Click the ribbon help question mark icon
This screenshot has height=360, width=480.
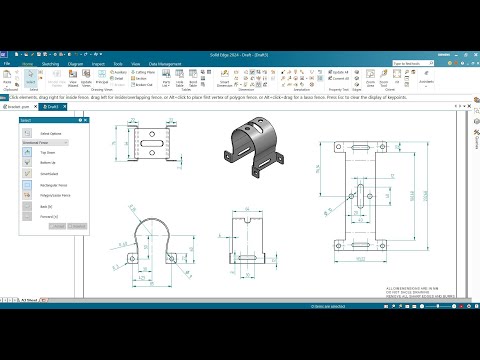tap(462, 63)
